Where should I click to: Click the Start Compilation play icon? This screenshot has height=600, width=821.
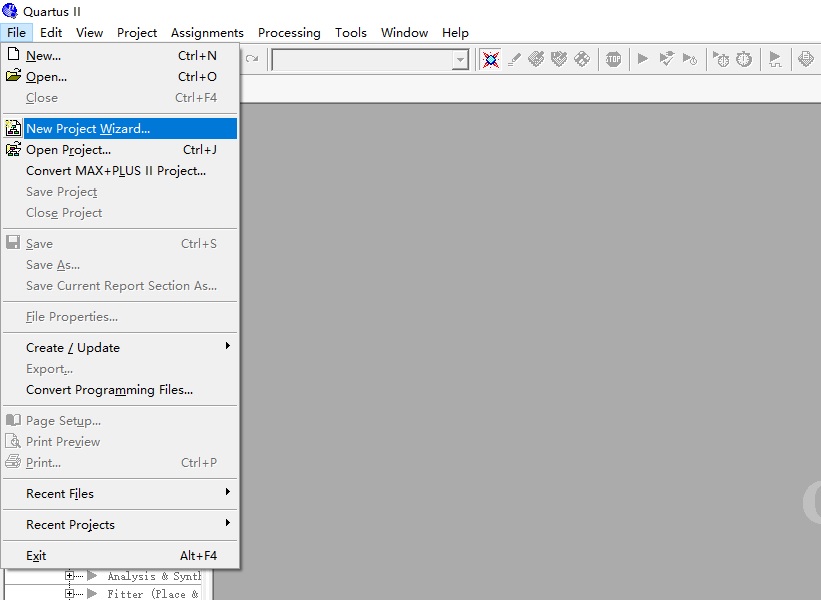(642, 59)
